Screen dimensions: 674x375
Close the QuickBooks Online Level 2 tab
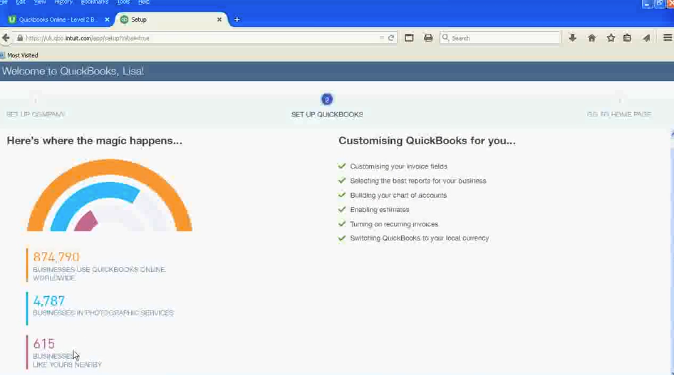pyautogui.click(x=107, y=19)
